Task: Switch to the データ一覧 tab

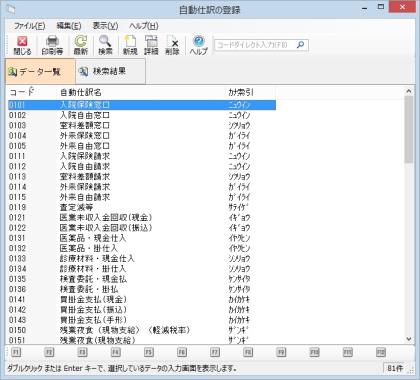Action: click(40, 71)
